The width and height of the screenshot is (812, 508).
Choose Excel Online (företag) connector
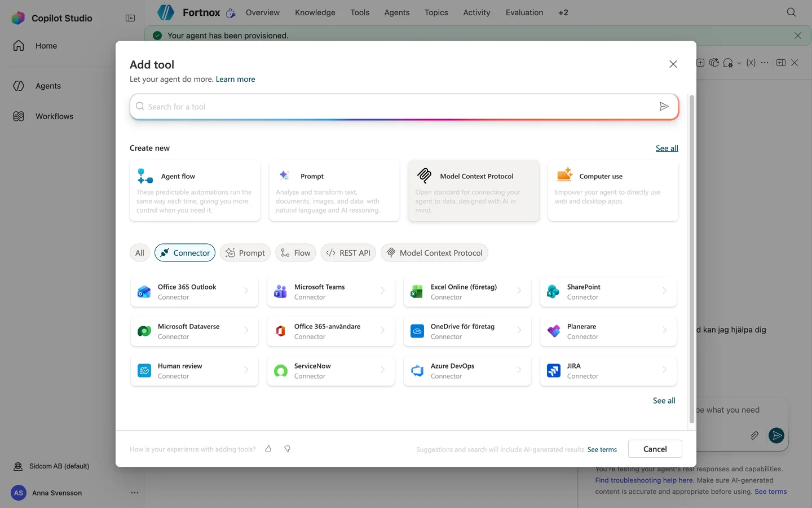pyautogui.click(x=467, y=292)
